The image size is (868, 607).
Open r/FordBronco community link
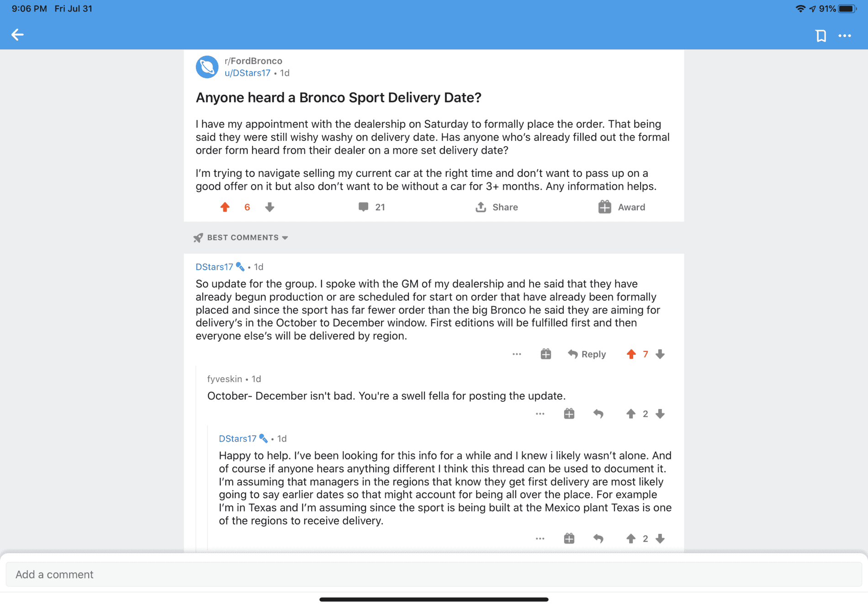click(x=254, y=61)
